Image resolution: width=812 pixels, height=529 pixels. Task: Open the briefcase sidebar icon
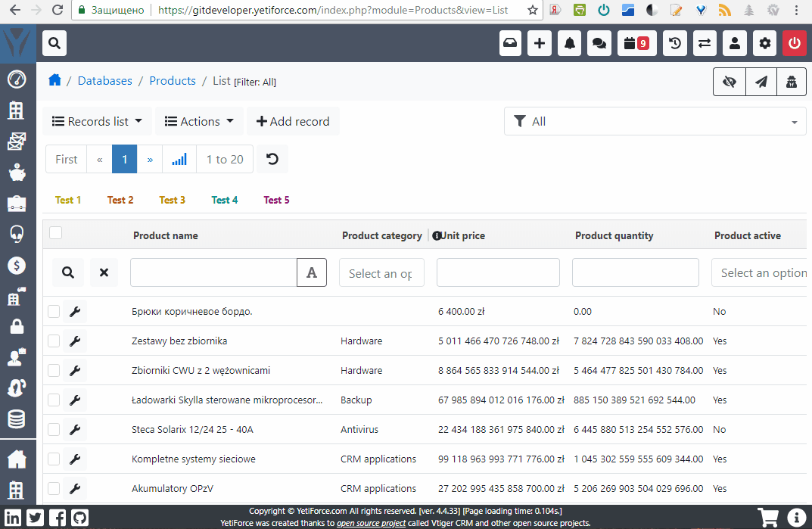pyautogui.click(x=17, y=204)
